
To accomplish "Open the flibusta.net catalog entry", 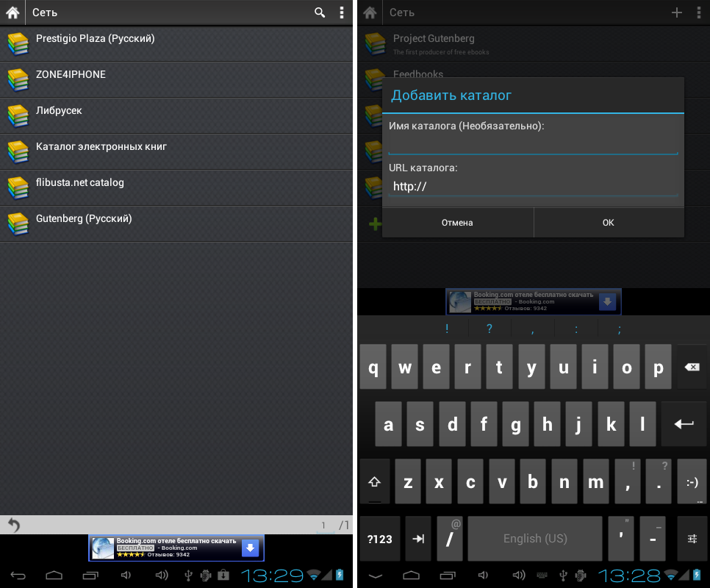I will 176,188.
